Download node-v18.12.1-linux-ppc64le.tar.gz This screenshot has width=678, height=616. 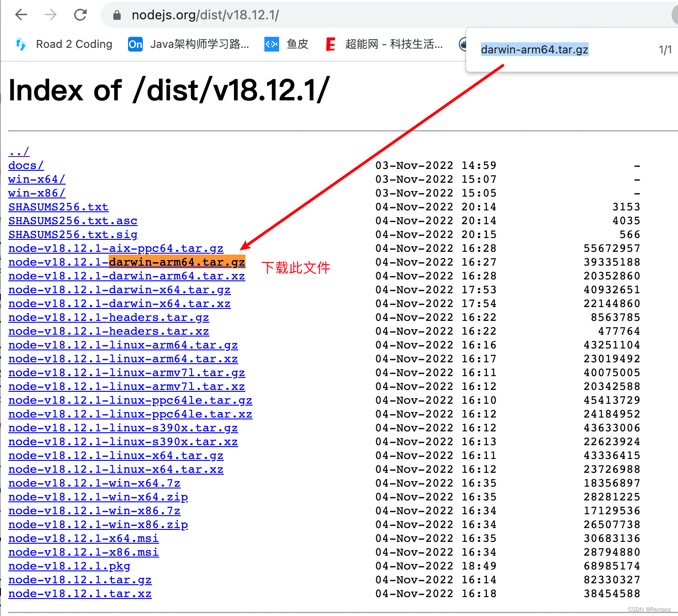[130, 400]
